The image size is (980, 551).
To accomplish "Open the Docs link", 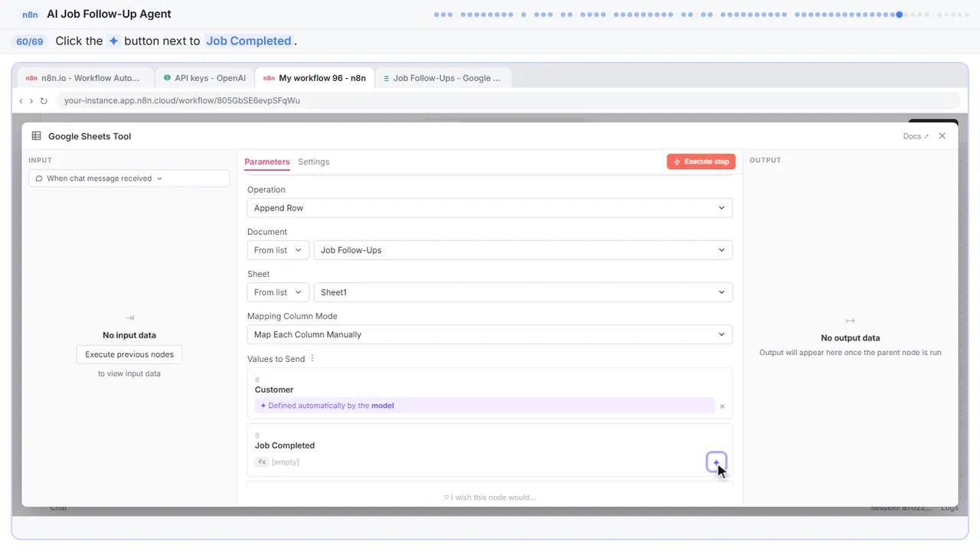I will [x=916, y=136].
